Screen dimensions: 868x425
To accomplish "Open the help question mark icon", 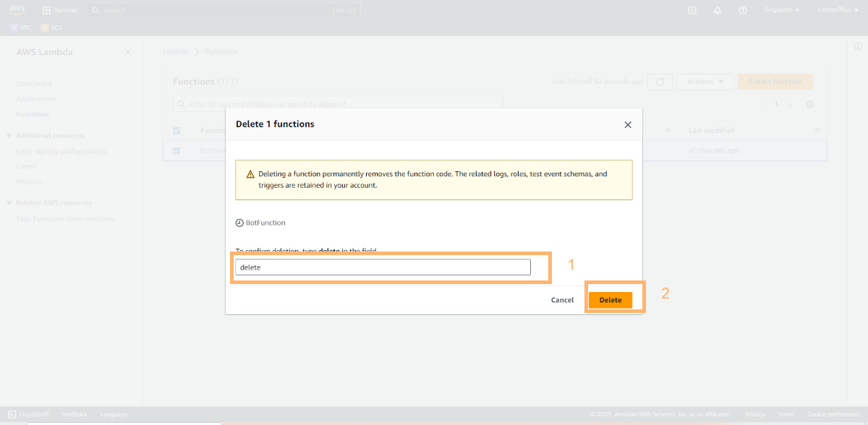I will pos(742,10).
